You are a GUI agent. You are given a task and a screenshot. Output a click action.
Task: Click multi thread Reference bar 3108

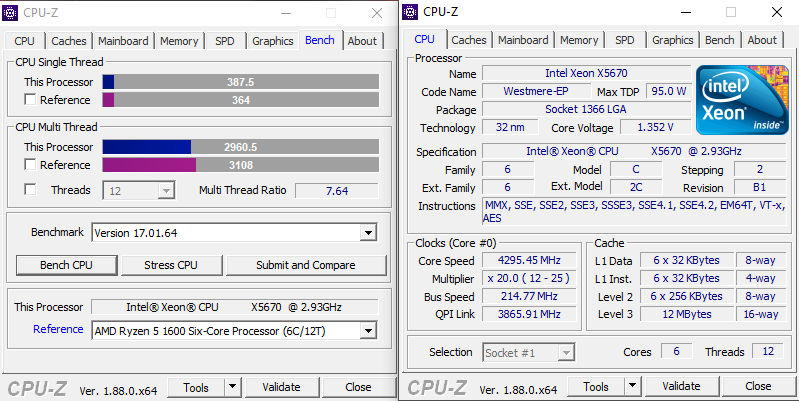point(241,165)
